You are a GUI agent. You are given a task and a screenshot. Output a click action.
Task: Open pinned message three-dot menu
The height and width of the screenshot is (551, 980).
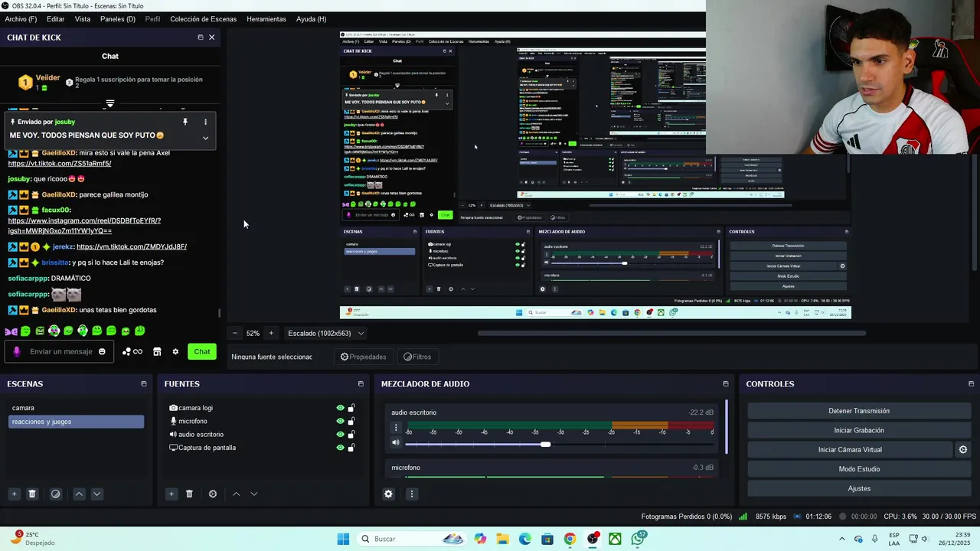pyautogui.click(x=205, y=122)
